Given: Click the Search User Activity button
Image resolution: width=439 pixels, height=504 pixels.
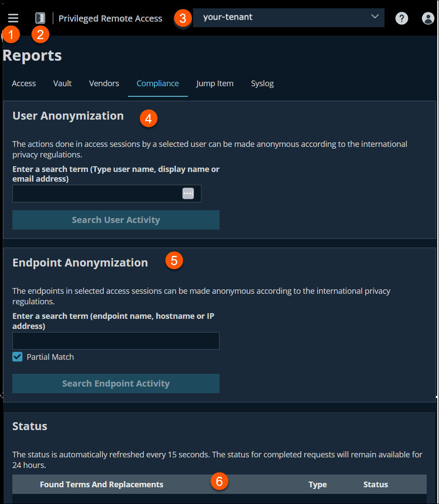Looking at the screenshot, I should click(x=116, y=220).
